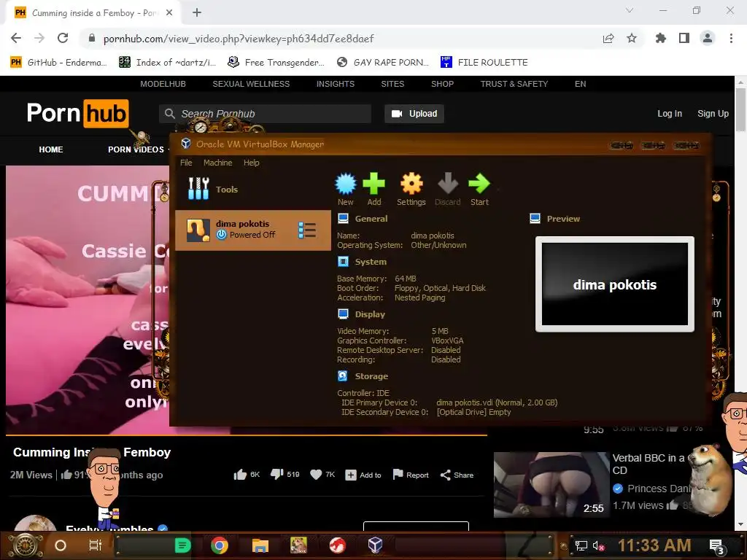
Task: Open the File menu in VirtualBox
Action: click(x=186, y=163)
